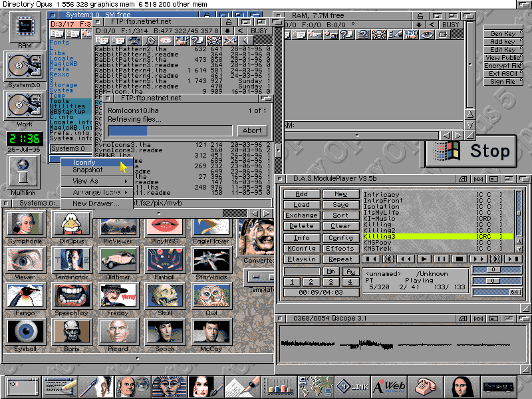
Task: Choose New Drawer from the context menu
Action: pos(96,203)
